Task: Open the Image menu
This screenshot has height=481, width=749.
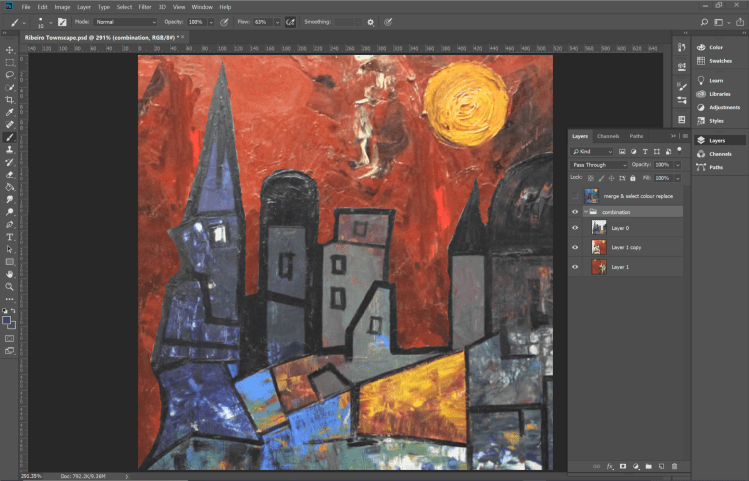Action: [x=62, y=7]
